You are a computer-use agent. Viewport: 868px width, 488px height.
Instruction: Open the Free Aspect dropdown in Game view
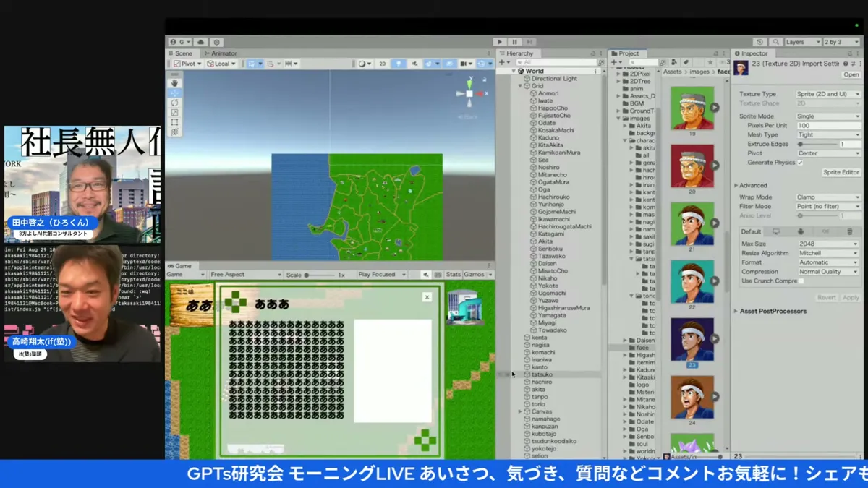[246, 275]
